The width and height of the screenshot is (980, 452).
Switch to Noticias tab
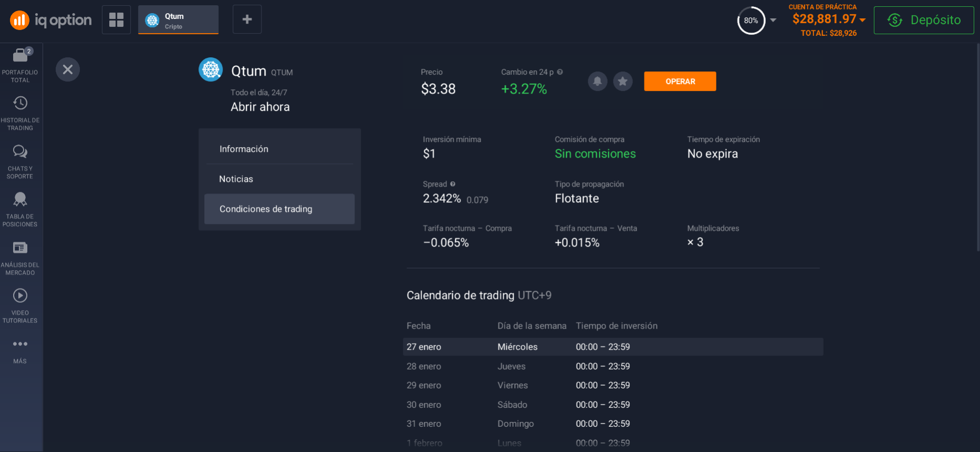coord(279,179)
